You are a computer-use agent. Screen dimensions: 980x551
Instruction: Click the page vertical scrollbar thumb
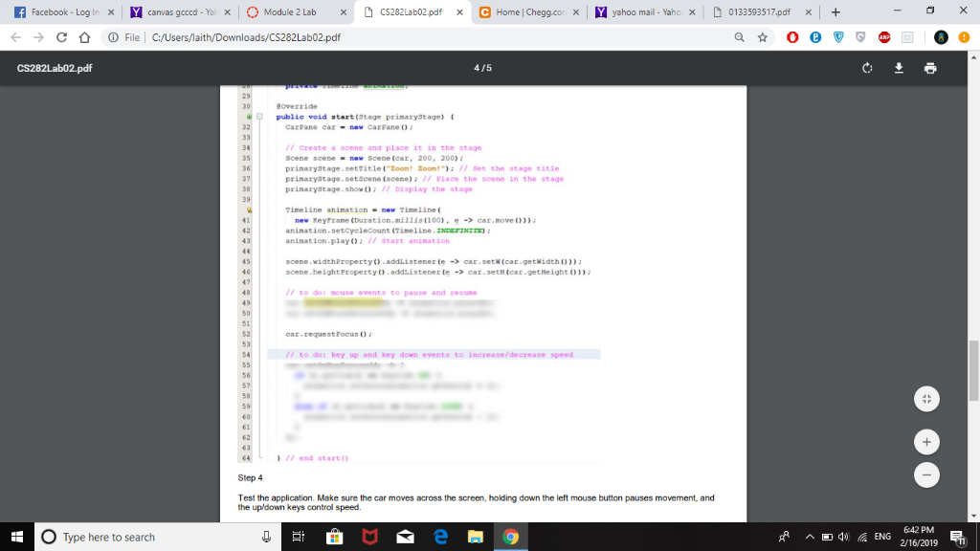click(x=973, y=371)
